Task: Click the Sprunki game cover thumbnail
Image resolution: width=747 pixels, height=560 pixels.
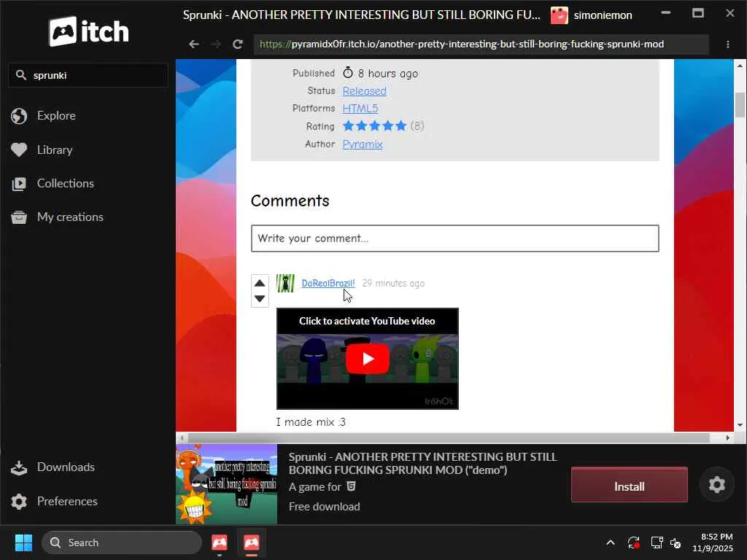Action: tap(226, 484)
